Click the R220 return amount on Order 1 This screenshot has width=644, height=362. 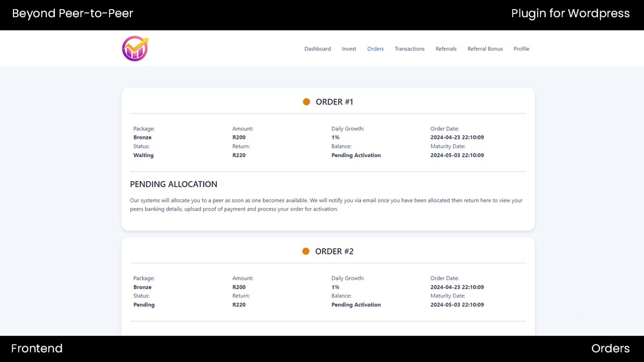239,155
